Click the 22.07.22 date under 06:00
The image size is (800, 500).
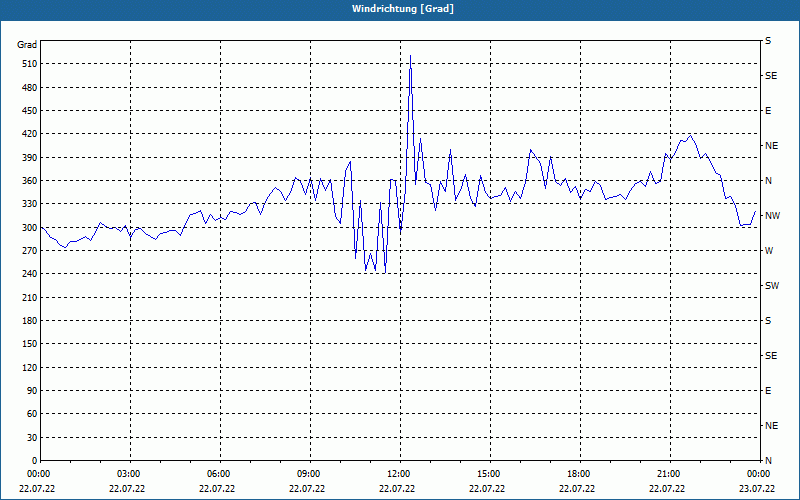[x=217, y=488]
